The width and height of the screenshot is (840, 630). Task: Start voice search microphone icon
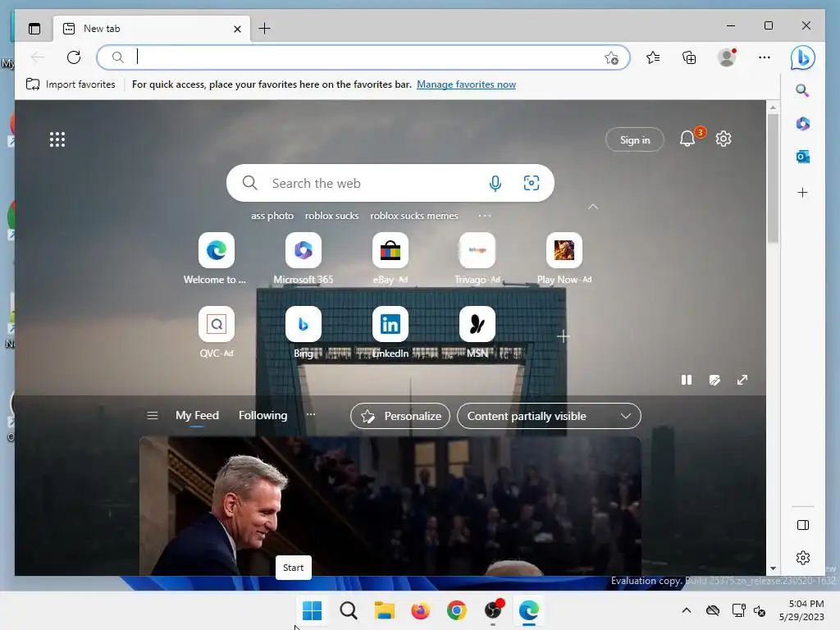point(495,183)
